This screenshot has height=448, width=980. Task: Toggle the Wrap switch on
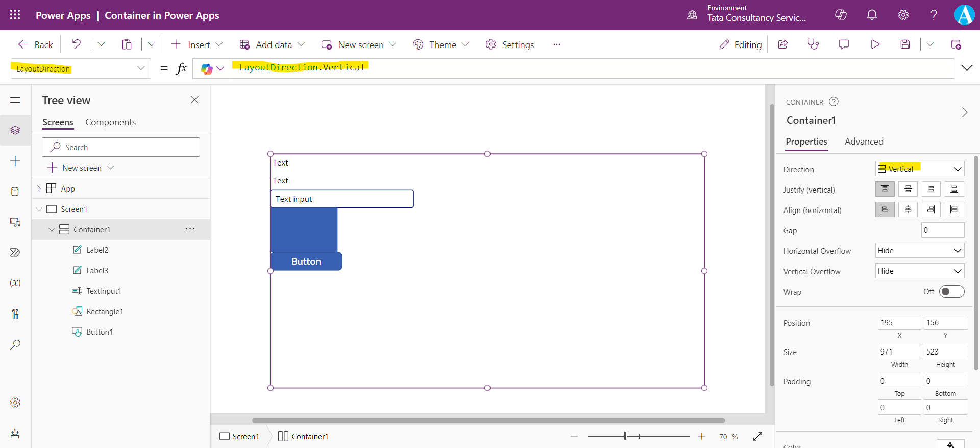[x=951, y=292]
